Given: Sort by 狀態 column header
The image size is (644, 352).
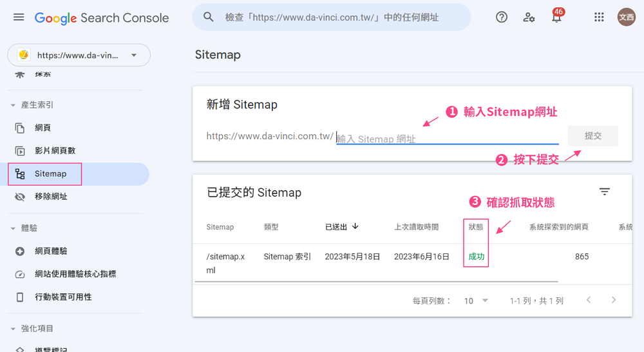Looking at the screenshot, I should (x=476, y=227).
